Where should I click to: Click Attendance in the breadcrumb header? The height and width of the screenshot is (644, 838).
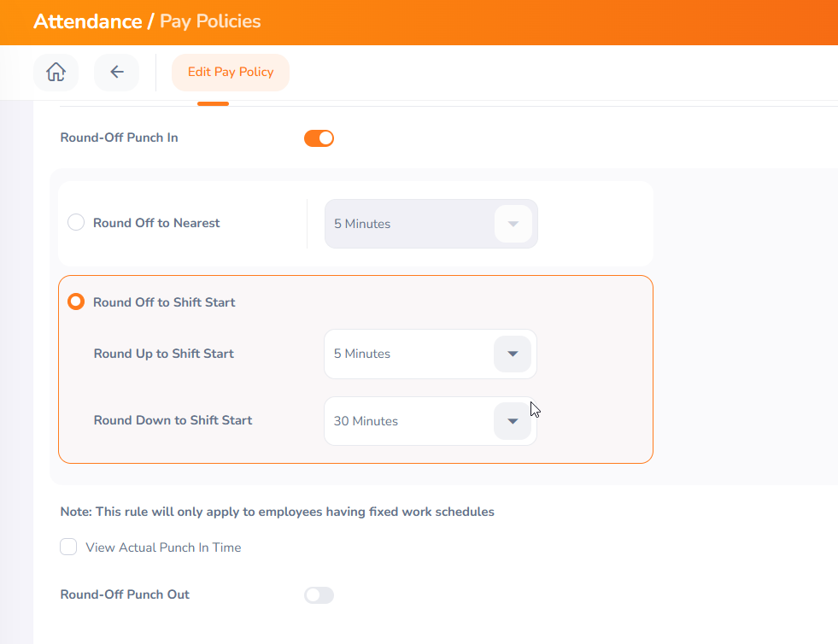87,21
